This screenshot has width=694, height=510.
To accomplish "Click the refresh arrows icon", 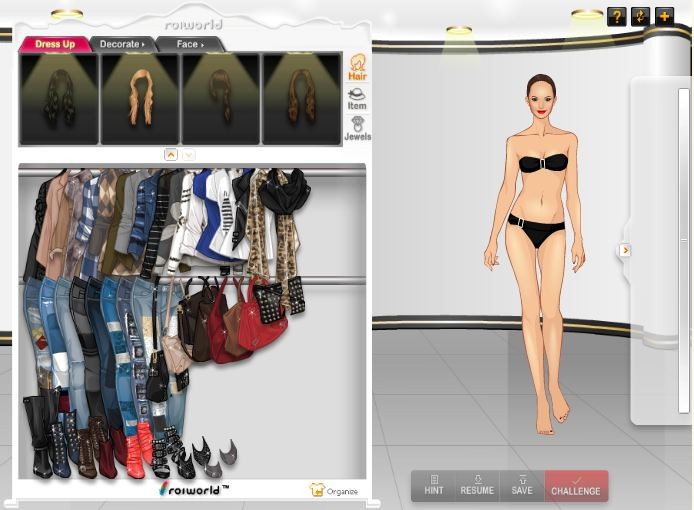I will [x=640, y=16].
